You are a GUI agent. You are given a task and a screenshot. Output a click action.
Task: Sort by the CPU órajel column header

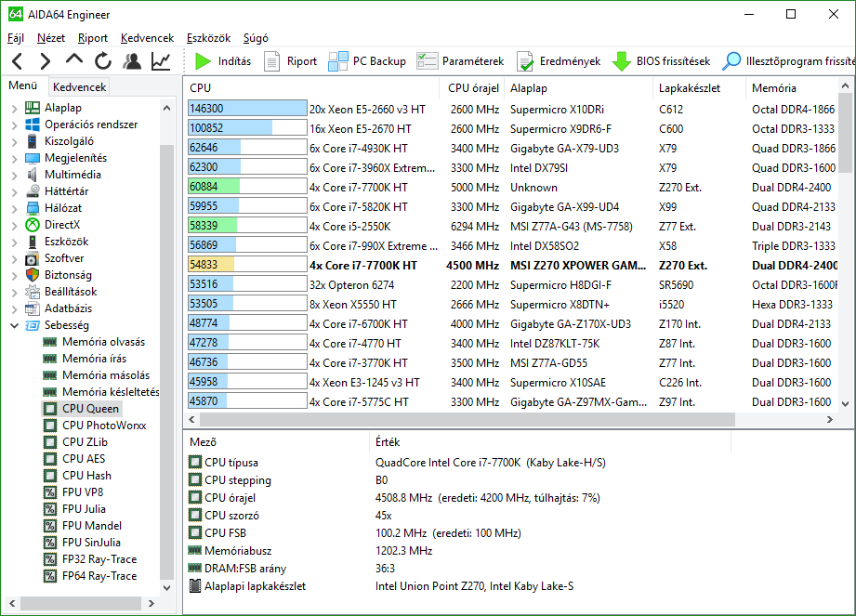(473, 88)
